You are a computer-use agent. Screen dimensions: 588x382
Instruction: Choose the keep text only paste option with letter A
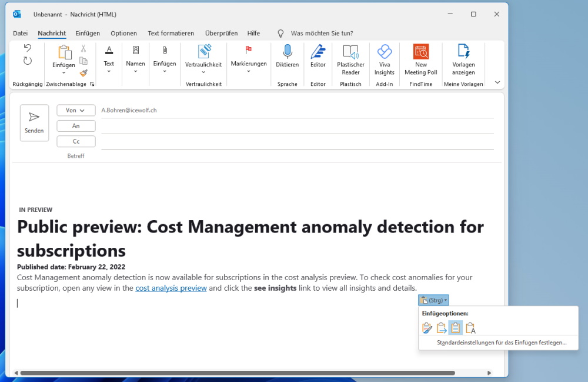click(470, 328)
